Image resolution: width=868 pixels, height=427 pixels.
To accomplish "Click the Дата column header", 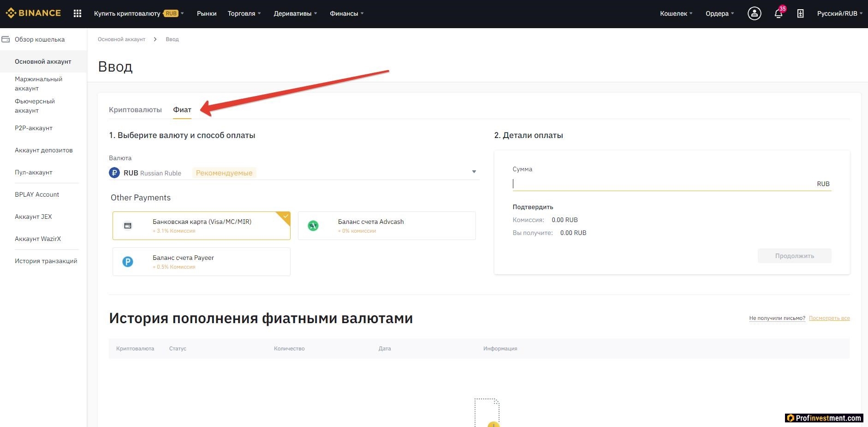I will click(x=385, y=349).
